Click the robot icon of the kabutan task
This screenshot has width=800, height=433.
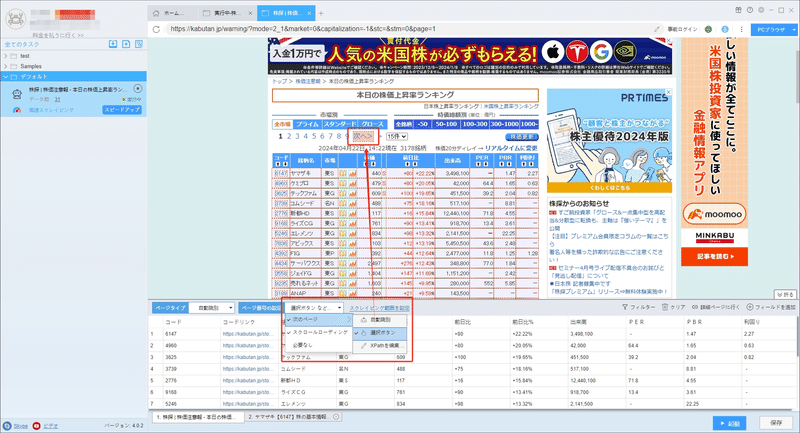pos(17,93)
